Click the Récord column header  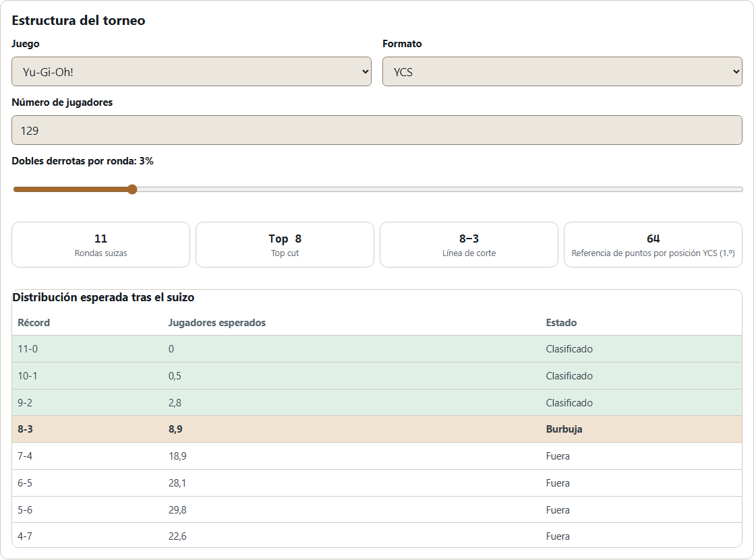[34, 323]
